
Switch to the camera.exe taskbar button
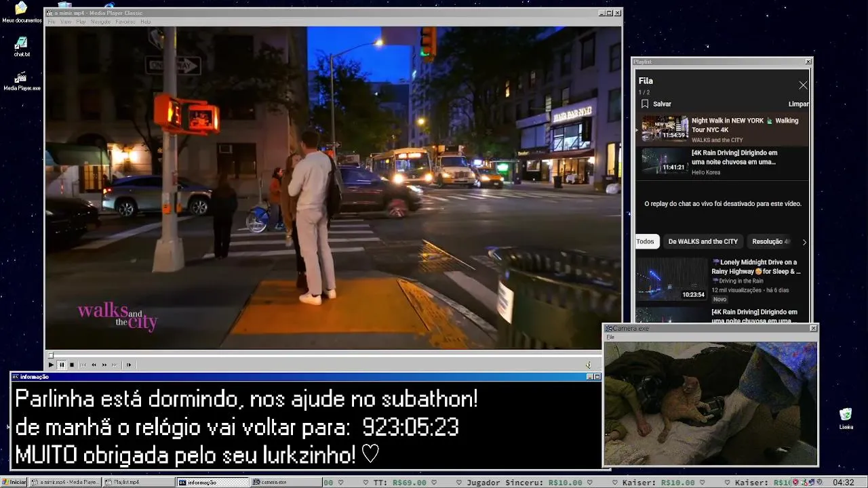(285, 482)
